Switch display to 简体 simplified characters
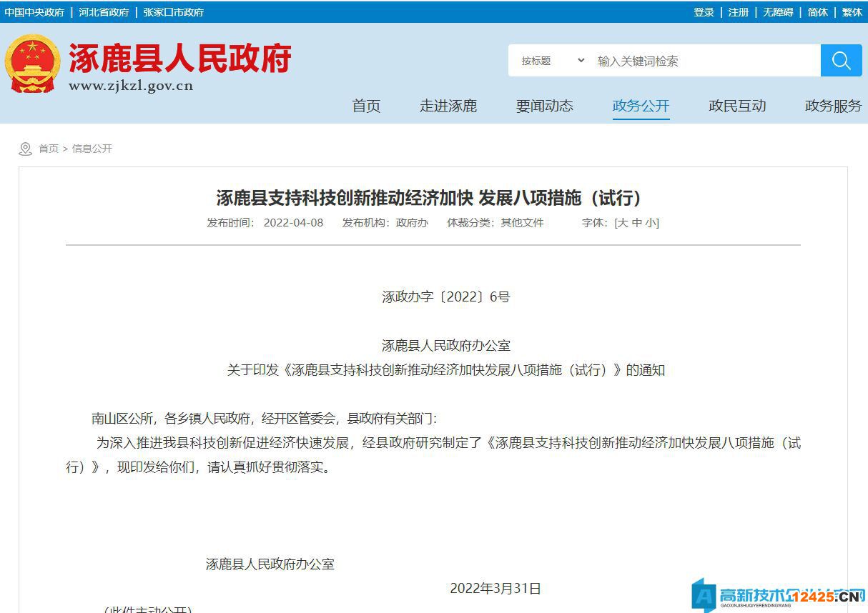Image resolution: width=868 pixels, height=613 pixels. point(817,12)
